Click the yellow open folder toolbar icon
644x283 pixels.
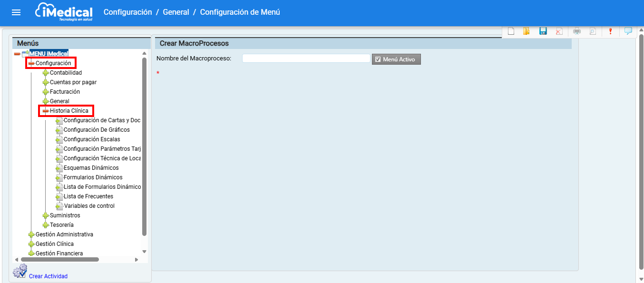pos(526,31)
